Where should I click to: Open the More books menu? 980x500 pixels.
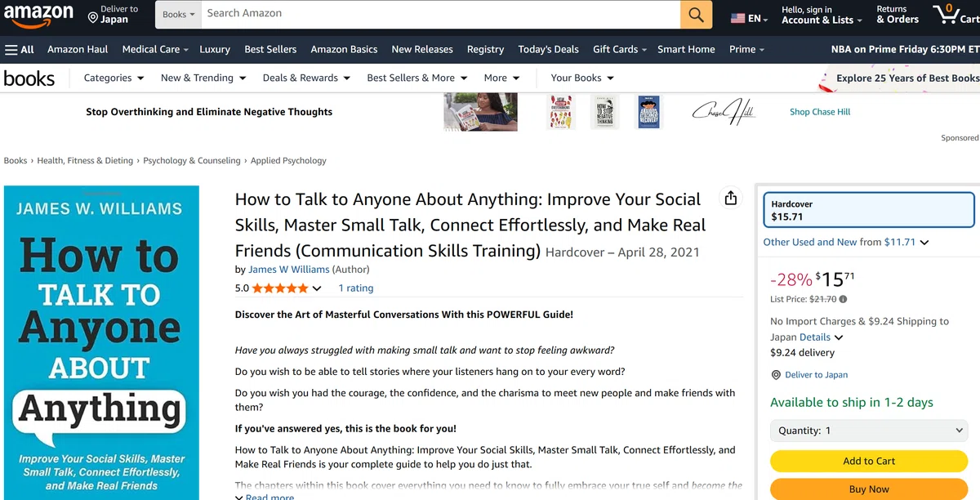(x=501, y=78)
